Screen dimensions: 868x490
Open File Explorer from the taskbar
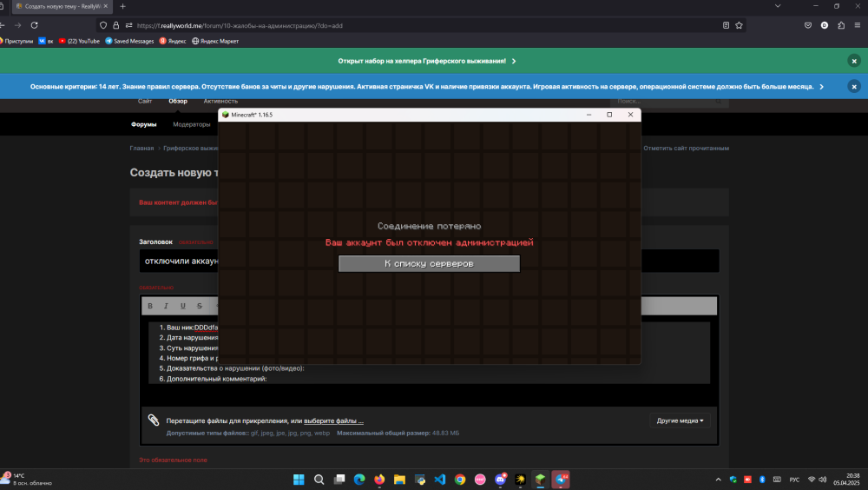(x=399, y=480)
